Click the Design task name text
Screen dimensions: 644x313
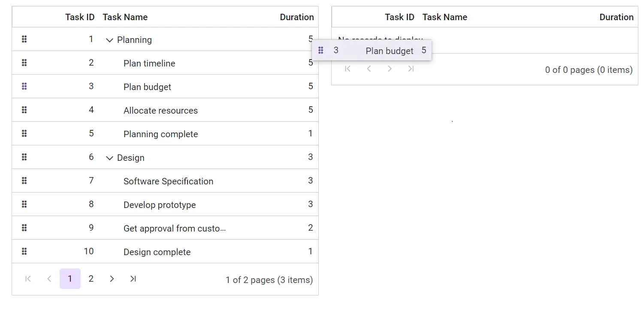coord(131,158)
